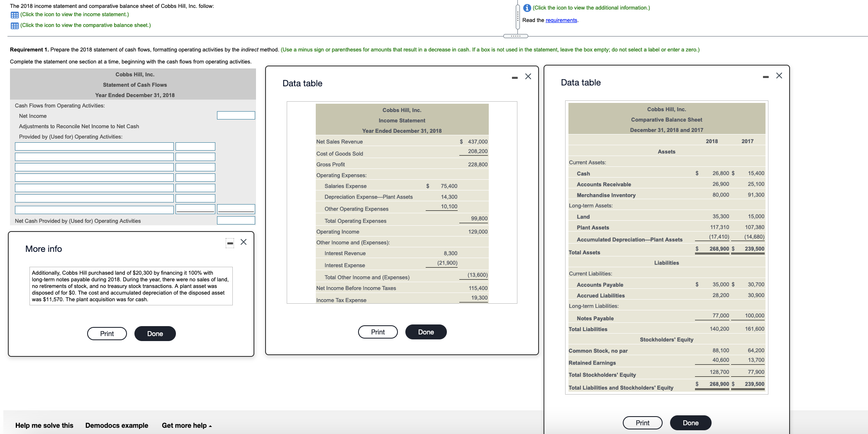Select the first adjustment label box

coord(94,146)
